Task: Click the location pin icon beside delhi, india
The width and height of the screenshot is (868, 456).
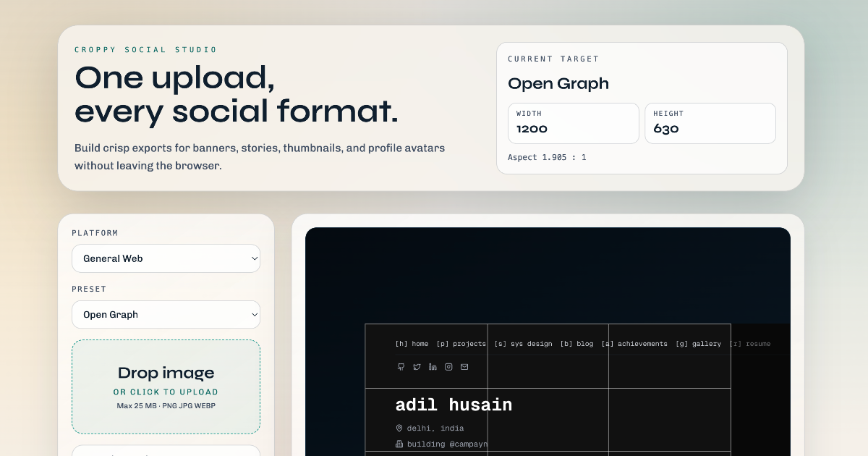Action: click(399, 428)
